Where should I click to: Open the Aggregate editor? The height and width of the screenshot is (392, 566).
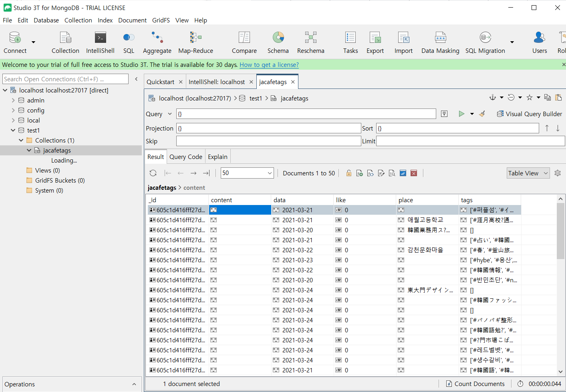click(x=157, y=42)
